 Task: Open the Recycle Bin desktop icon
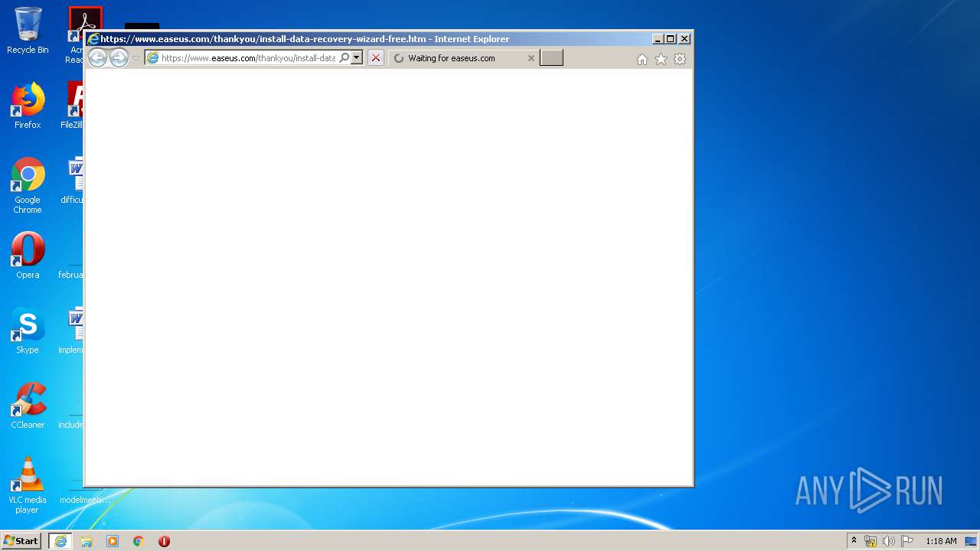coord(28,31)
